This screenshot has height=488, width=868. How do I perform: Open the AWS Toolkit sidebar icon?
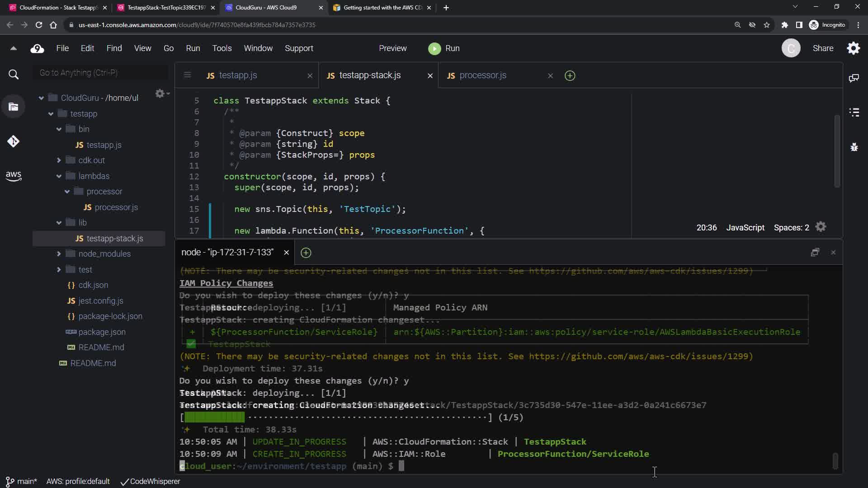tap(13, 176)
